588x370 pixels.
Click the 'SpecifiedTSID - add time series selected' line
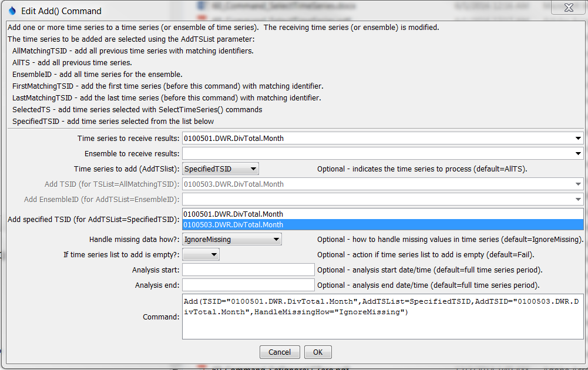(113, 122)
